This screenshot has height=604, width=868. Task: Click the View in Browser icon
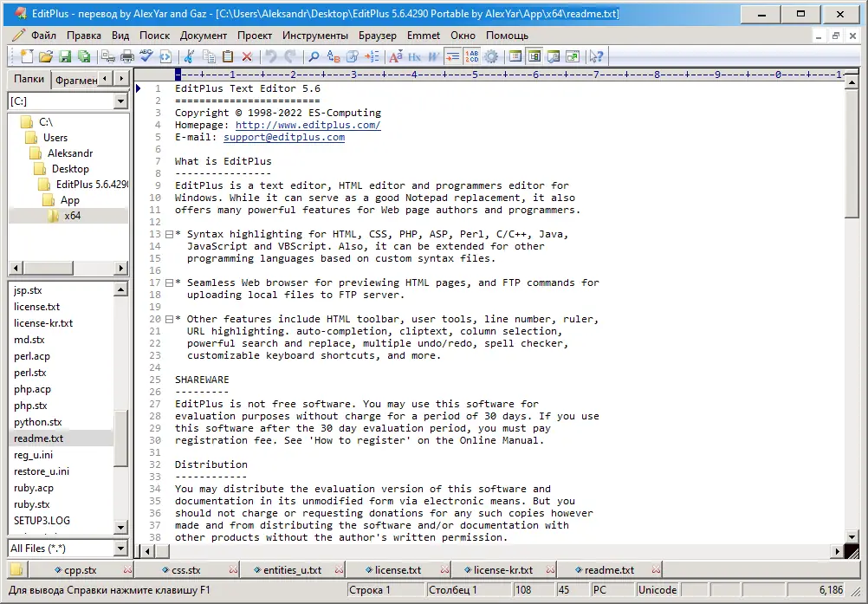coord(165,56)
